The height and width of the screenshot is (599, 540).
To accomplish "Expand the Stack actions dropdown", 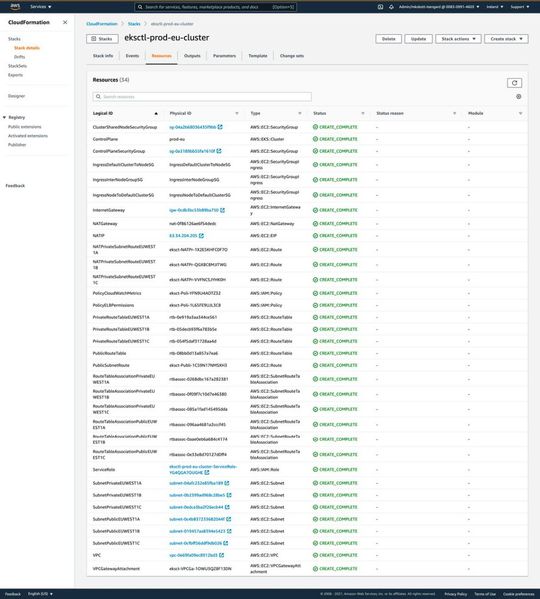I will [x=458, y=39].
